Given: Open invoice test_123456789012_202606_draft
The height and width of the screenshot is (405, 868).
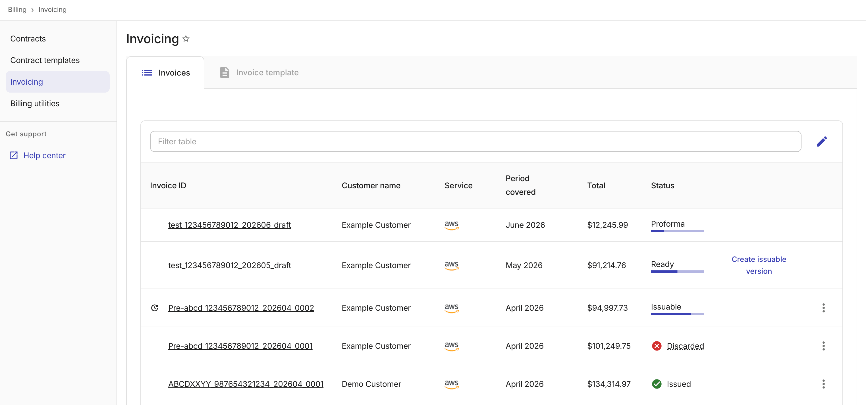Looking at the screenshot, I should [x=229, y=225].
